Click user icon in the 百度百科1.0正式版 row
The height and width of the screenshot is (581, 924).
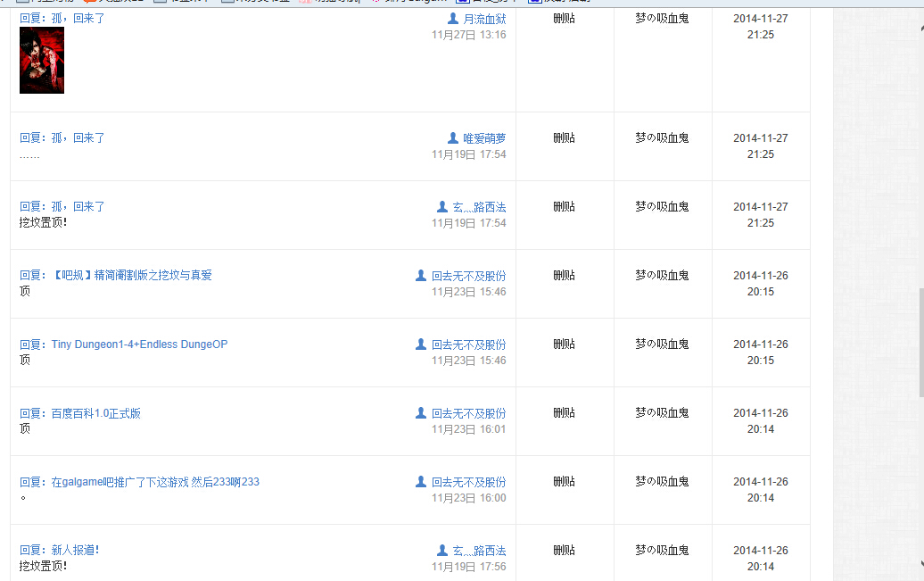click(x=421, y=413)
